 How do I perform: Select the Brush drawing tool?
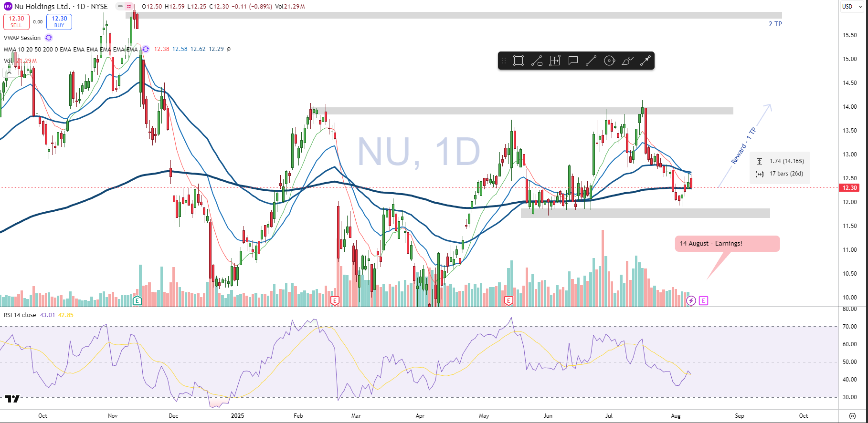click(x=627, y=61)
